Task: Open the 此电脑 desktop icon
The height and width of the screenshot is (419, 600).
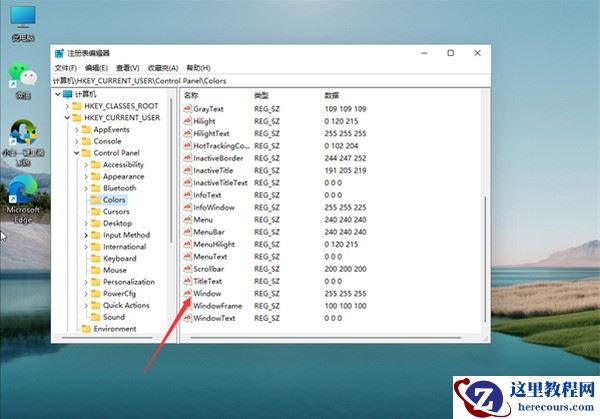Action: [23, 23]
